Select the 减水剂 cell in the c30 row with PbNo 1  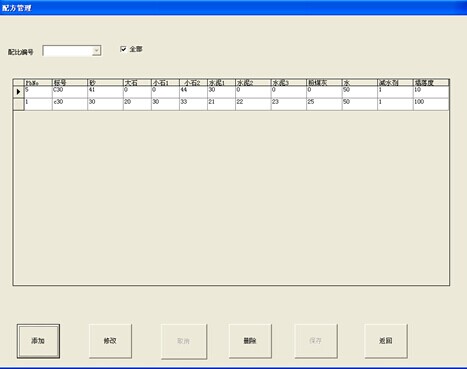click(395, 104)
